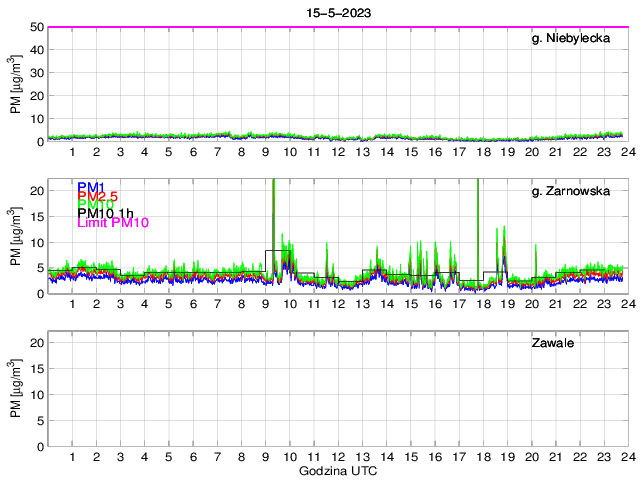Select hour 9 tick below the Niebylecka plot
This screenshot has height=480, width=640.
265,151
